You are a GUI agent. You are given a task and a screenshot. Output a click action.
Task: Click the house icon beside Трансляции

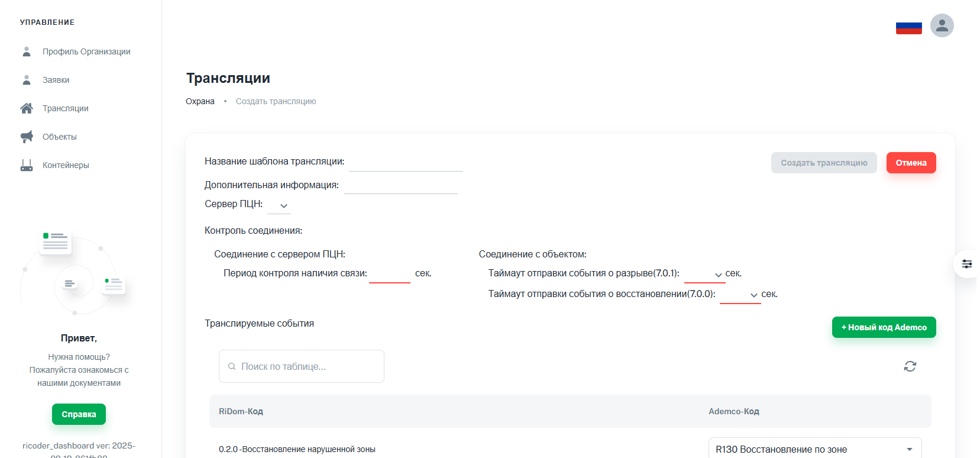tap(27, 108)
